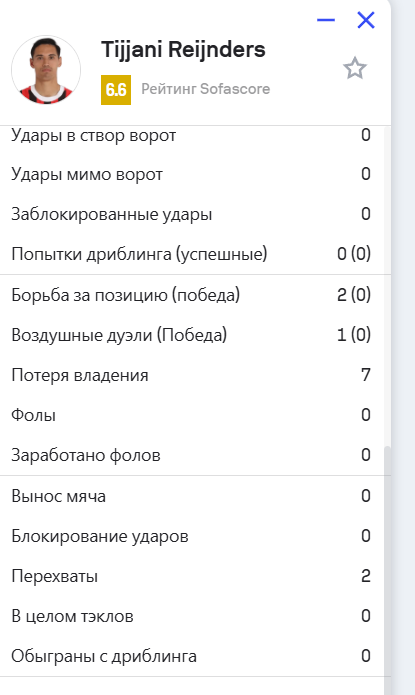Select Попытки дриблинга (успешные) row

[x=191, y=254]
